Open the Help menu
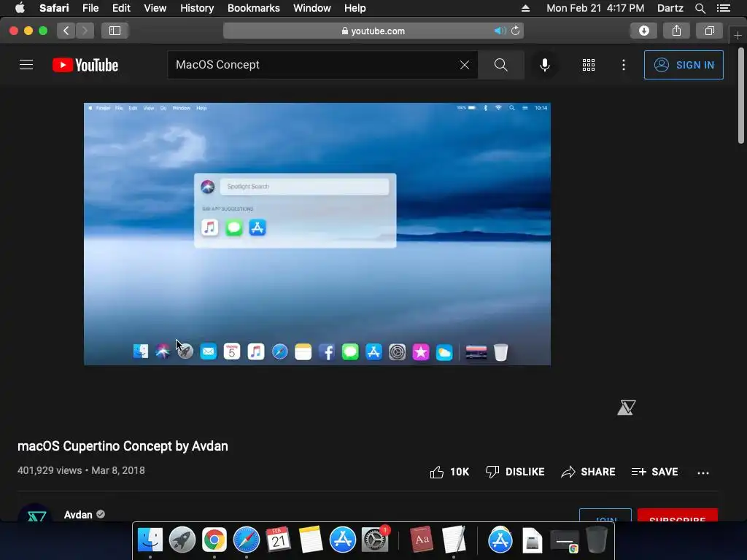The width and height of the screenshot is (747, 560). [355, 8]
